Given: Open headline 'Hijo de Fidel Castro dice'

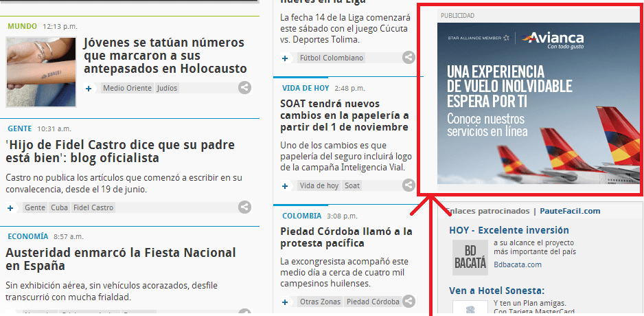Looking at the screenshot, I should (x=120, y=151).
